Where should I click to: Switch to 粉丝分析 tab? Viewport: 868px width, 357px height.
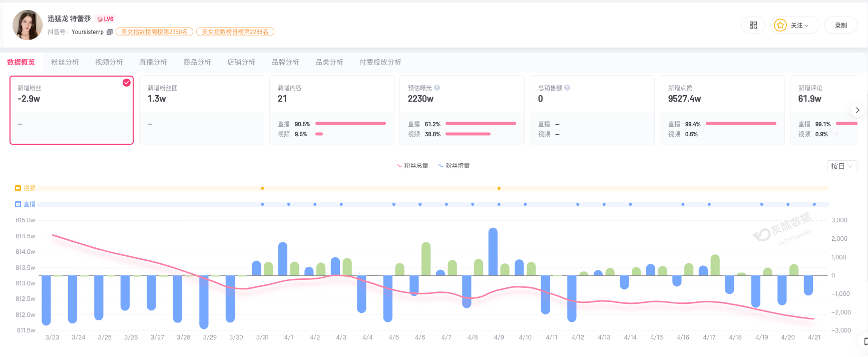65,62
